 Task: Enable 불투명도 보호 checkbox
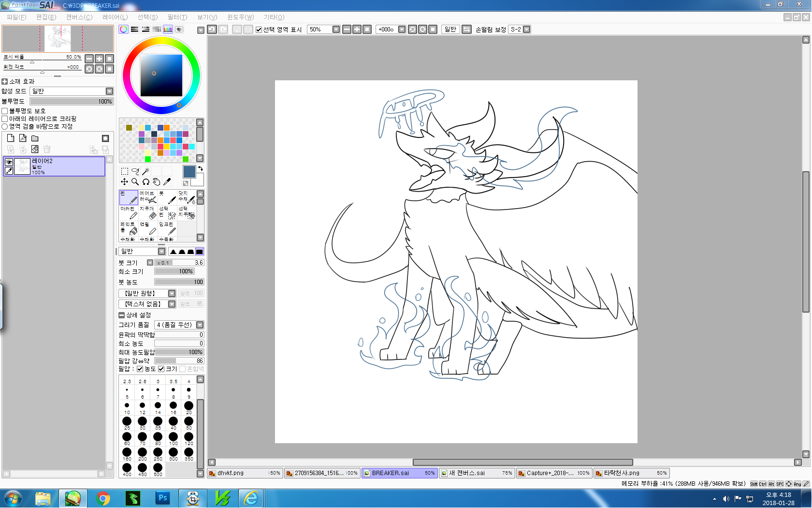5,111
